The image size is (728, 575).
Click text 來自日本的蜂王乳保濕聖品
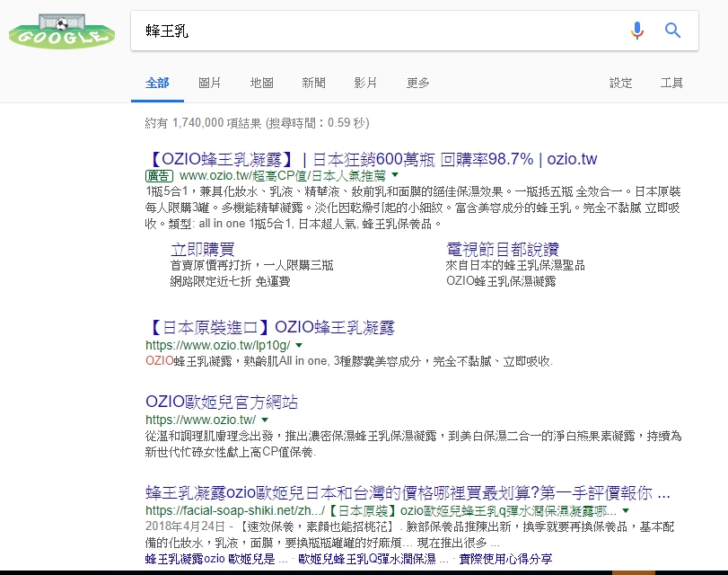point(515,265)
